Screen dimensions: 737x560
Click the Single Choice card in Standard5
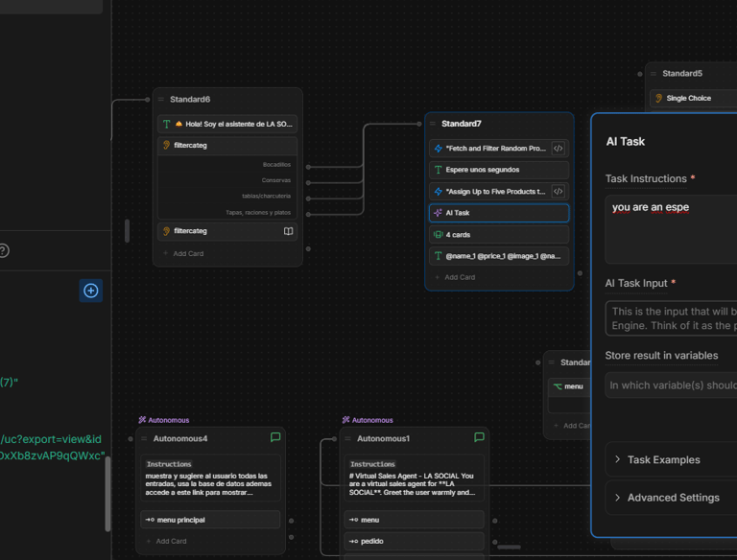(693, 98)
